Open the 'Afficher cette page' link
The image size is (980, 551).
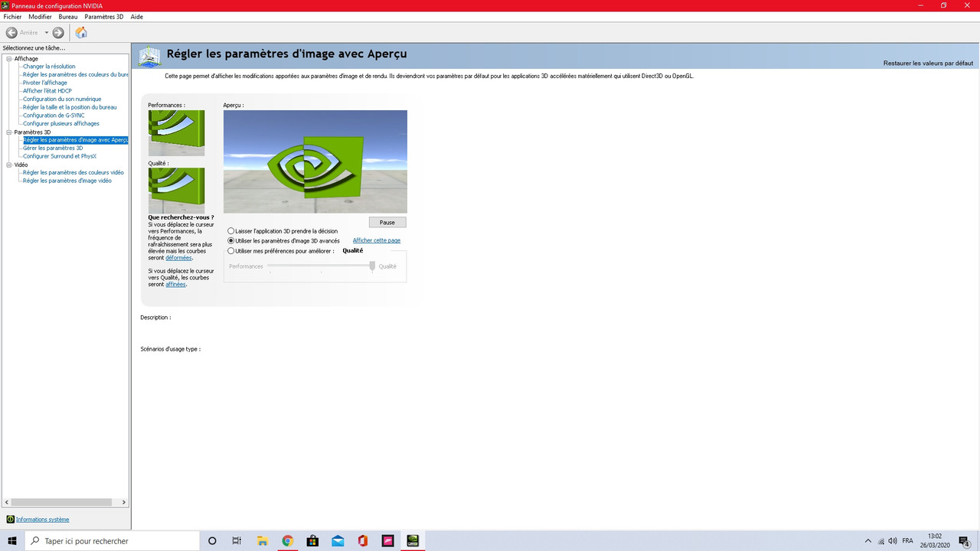point(377,240)
